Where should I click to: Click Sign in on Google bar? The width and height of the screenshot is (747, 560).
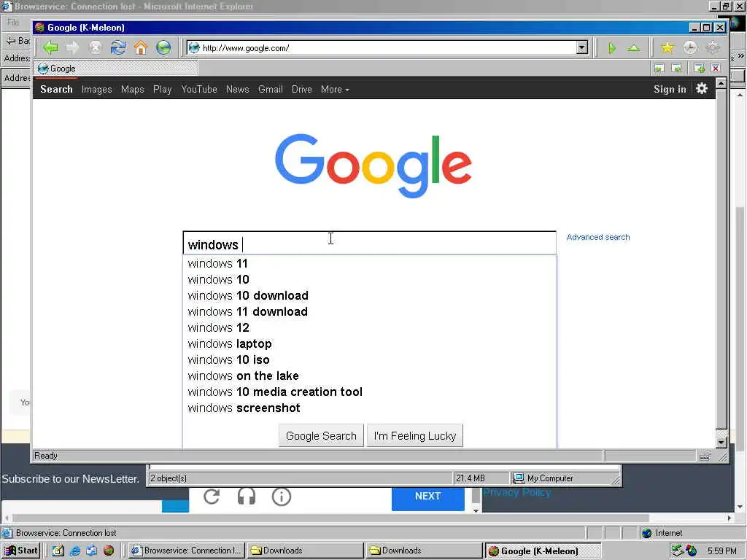670,89
